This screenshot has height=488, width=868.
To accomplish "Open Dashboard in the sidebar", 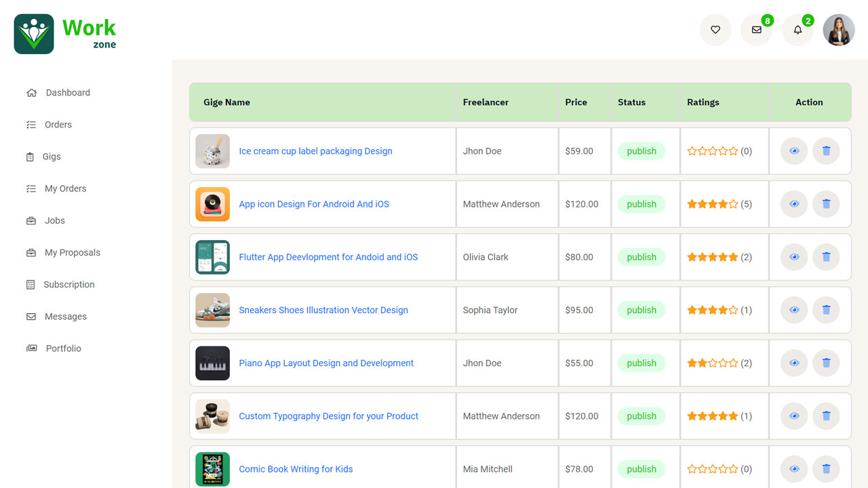I will 67,93.
